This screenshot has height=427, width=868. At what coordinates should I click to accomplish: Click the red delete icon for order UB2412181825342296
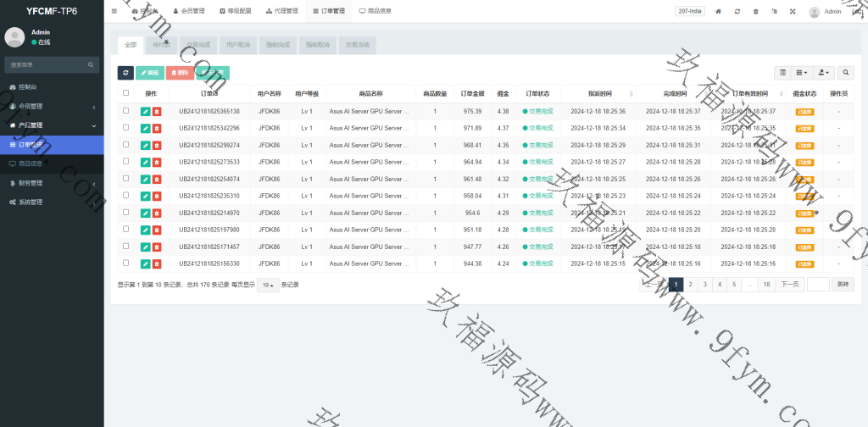click(x=157, y=128)
